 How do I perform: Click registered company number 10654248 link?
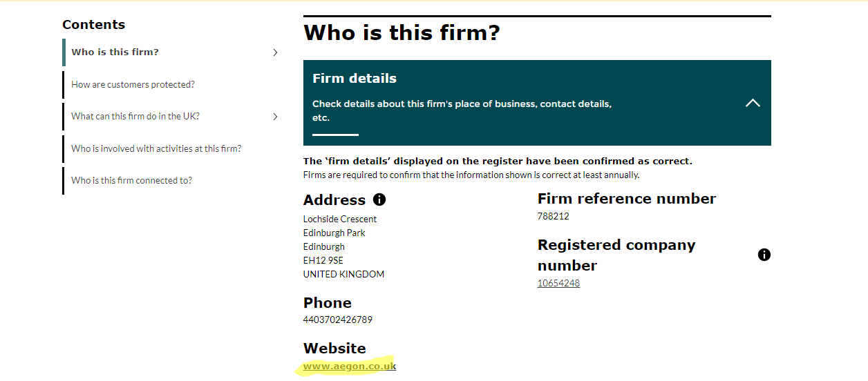click(x=558, y=283)
